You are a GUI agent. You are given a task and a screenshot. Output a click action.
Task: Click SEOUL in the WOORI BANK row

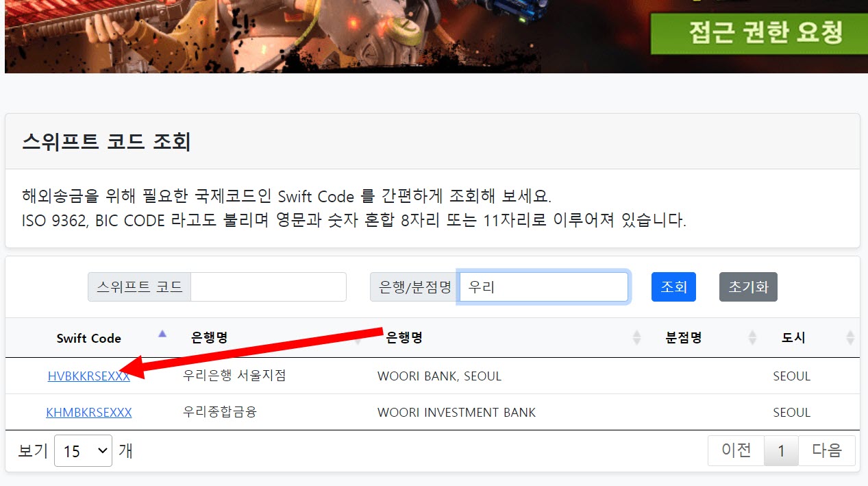click(791, 376)
